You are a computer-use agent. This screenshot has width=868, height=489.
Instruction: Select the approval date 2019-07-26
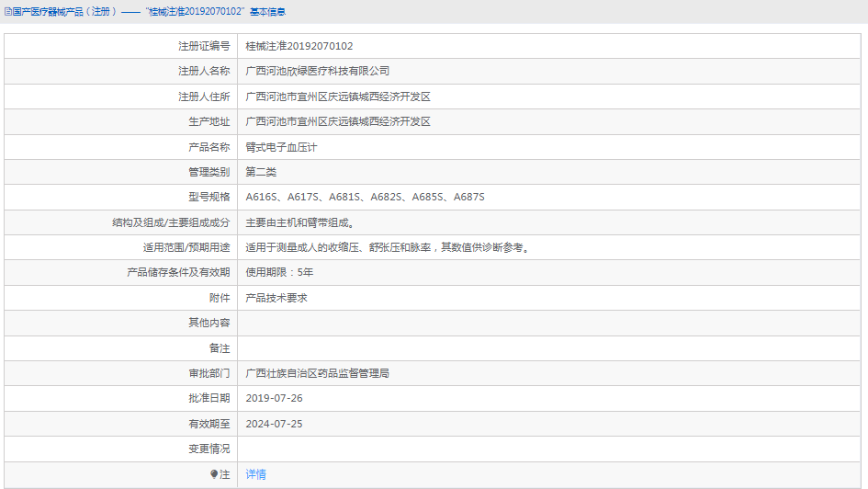(x=274, y=398)
